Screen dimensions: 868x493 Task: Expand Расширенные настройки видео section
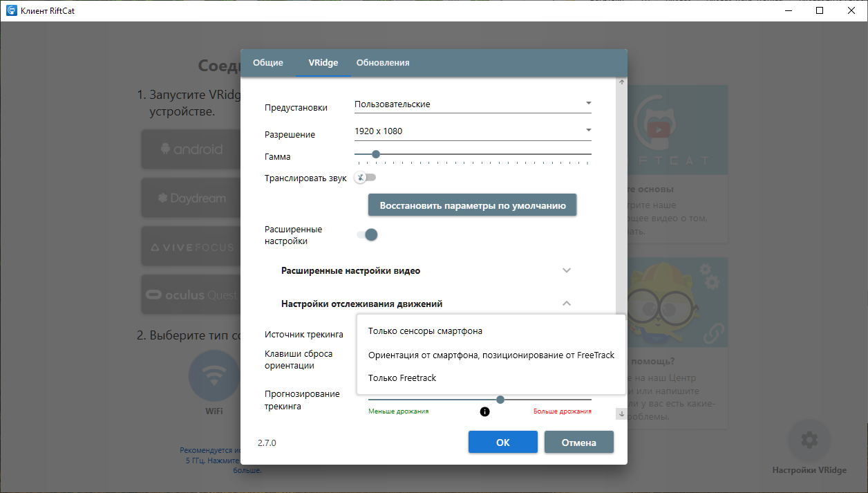coord(426,270)
